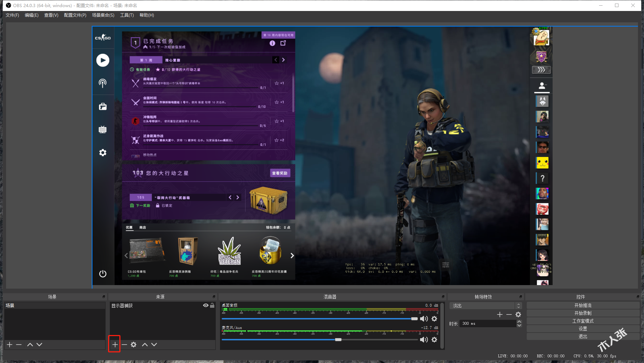Undock the 场景 panel

click(x=104, y=297)
